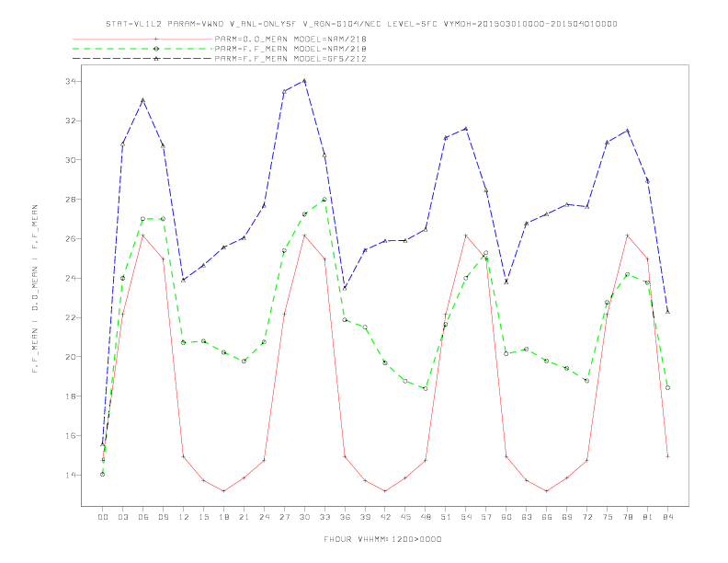Click x-axis forecast hour label '48'
Viewport: 728px width, 563px height.
pos(426,517)
